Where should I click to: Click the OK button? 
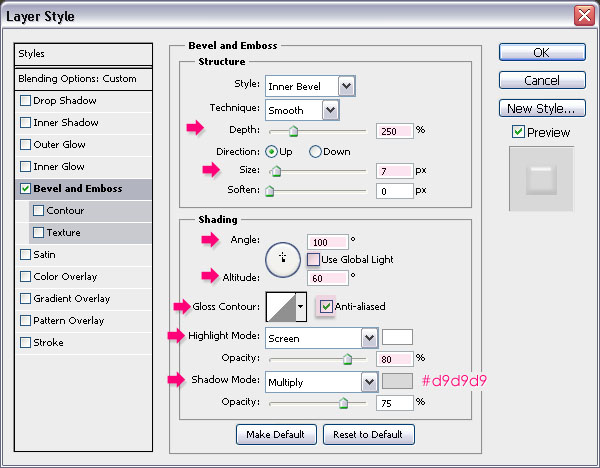[x=541, y=53]
